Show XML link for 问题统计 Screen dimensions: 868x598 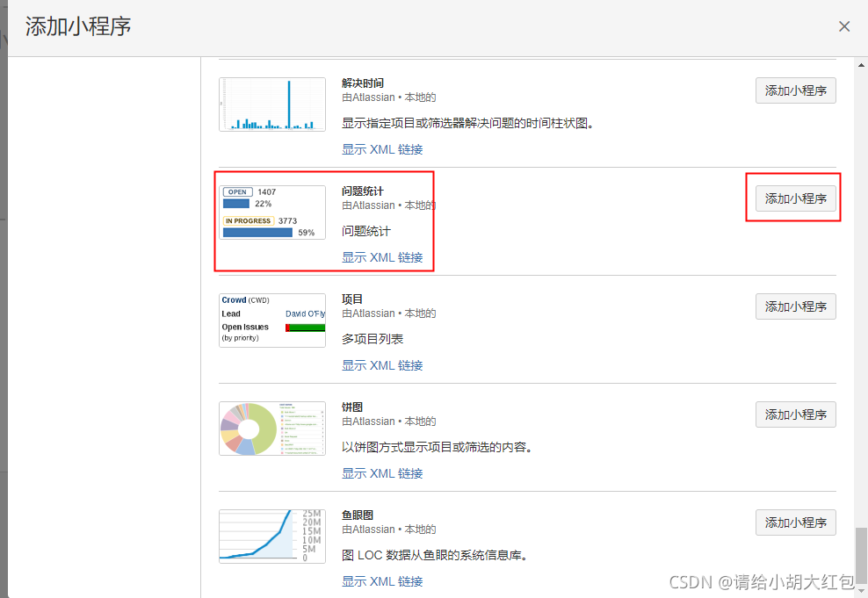tap(382, 257)
